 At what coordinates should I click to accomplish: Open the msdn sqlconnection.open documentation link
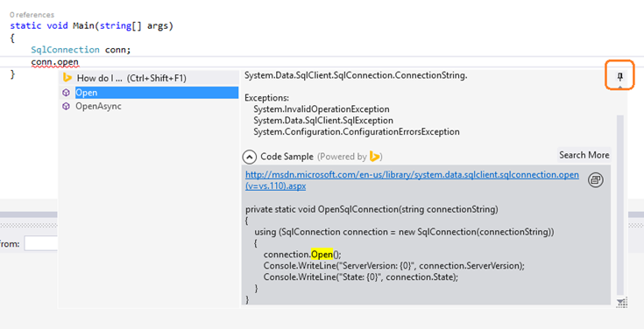click(412, 180)
